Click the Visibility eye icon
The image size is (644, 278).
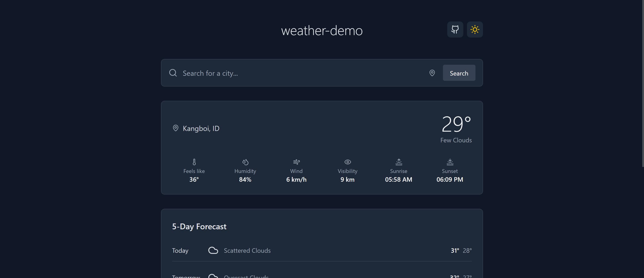347,162
